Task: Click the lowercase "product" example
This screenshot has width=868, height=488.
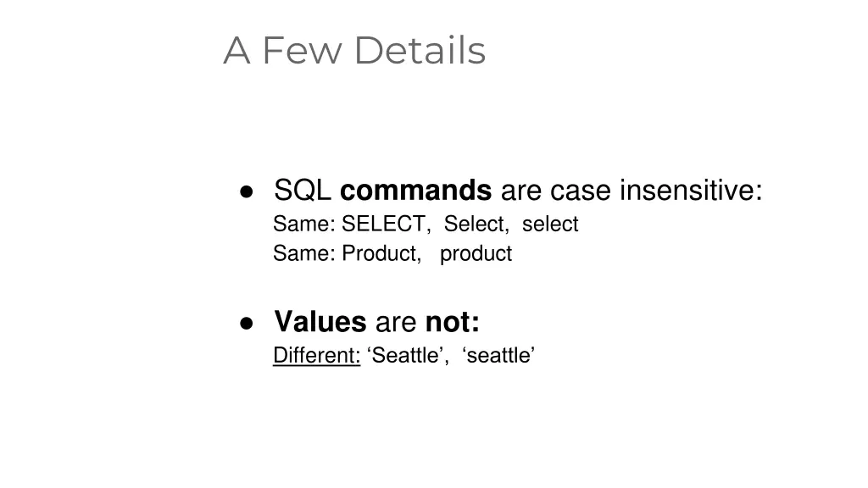Action: pos(476,254)
